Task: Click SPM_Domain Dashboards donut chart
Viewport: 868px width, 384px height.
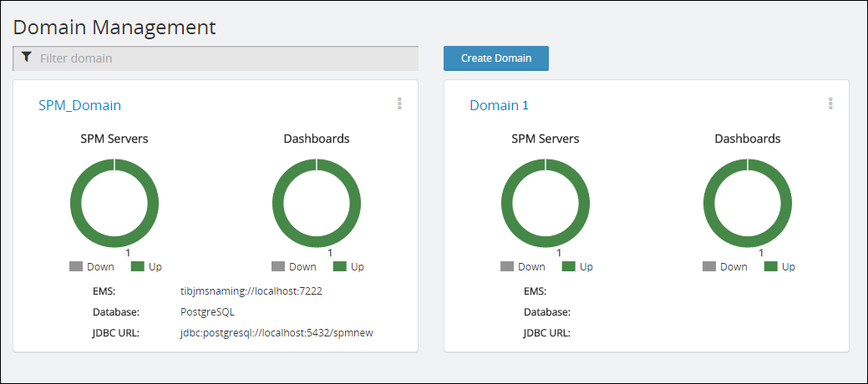Action: [x=317, y=203]
